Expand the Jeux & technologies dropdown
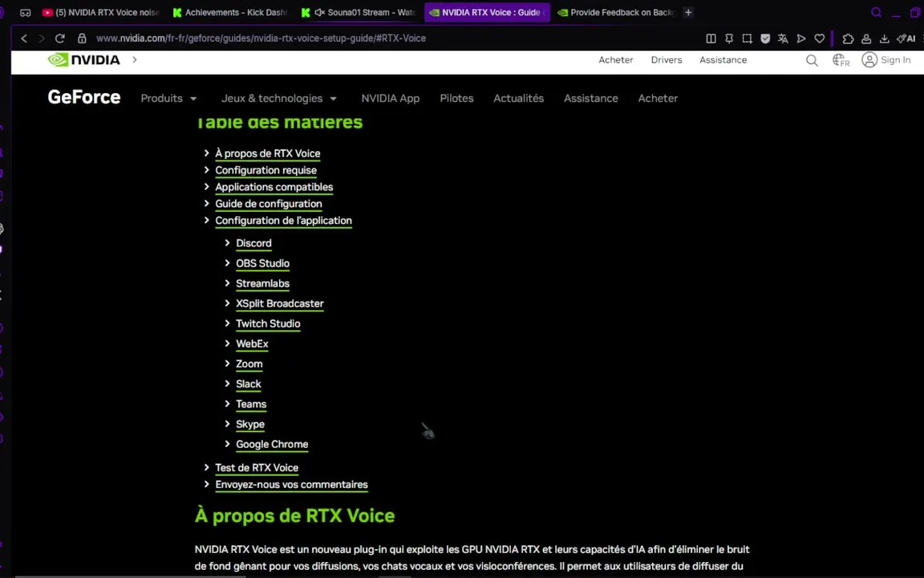924x578 pixels. (279, 99)
